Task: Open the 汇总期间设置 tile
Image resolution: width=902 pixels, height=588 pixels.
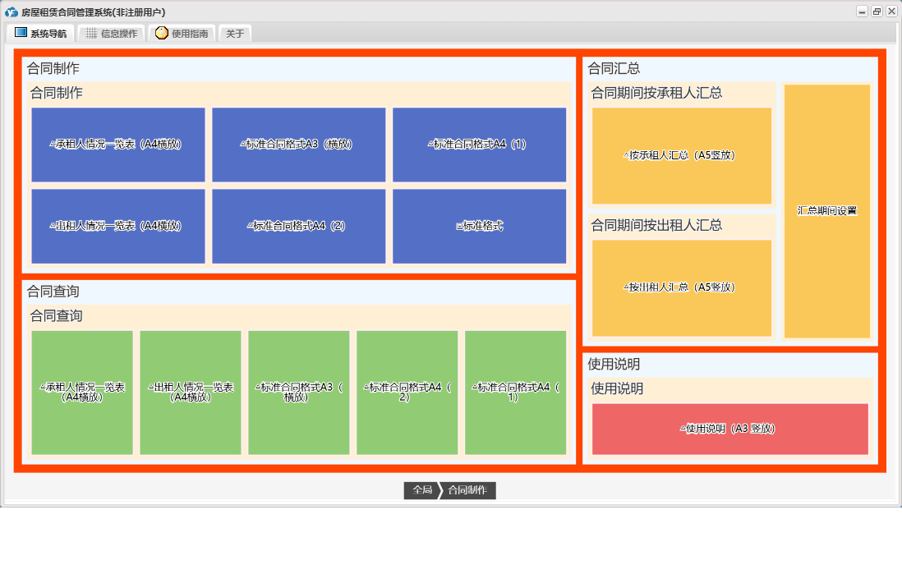Action: [x=827, y=211]
